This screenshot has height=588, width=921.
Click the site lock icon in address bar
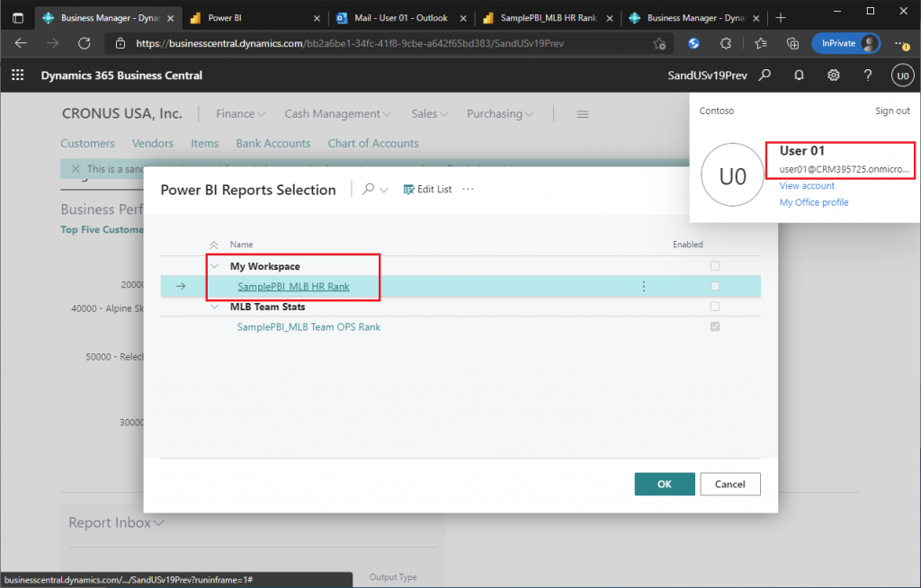[121, 43]
